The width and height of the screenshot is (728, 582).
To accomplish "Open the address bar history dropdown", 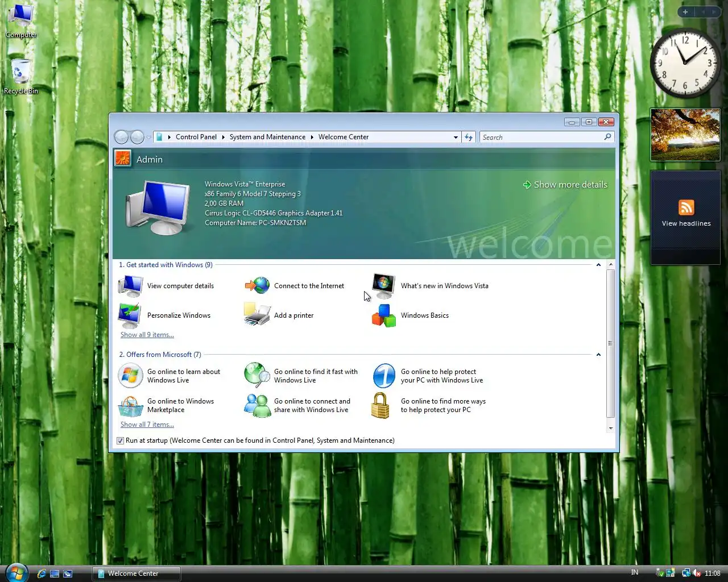I will pos(456,137).
